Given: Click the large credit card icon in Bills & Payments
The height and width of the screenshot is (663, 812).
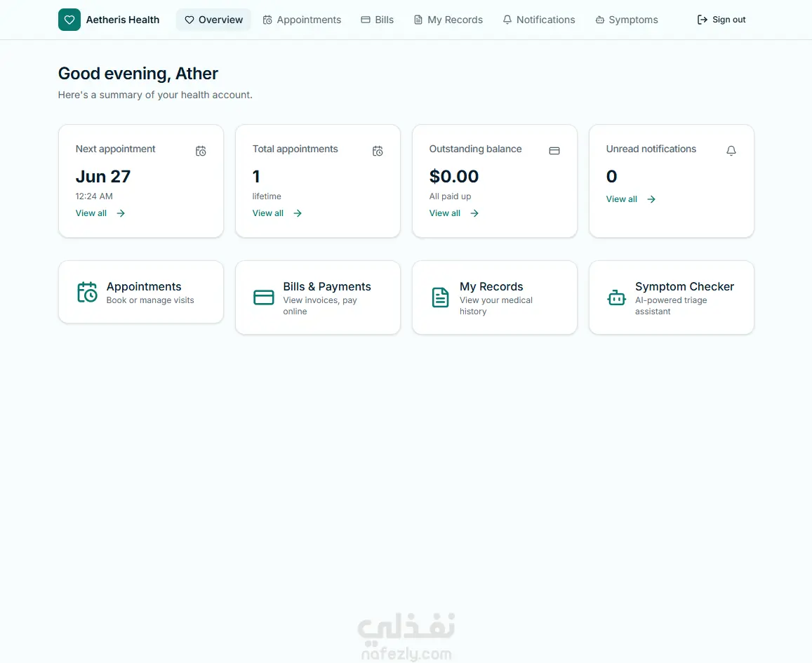Looking at the screenshot, I should click(264, 297).
